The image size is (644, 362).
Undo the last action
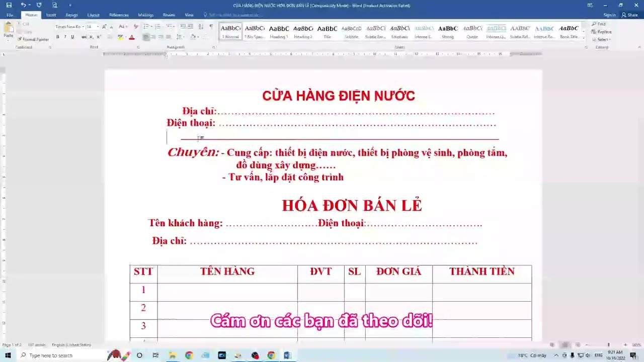pos(23,5)
